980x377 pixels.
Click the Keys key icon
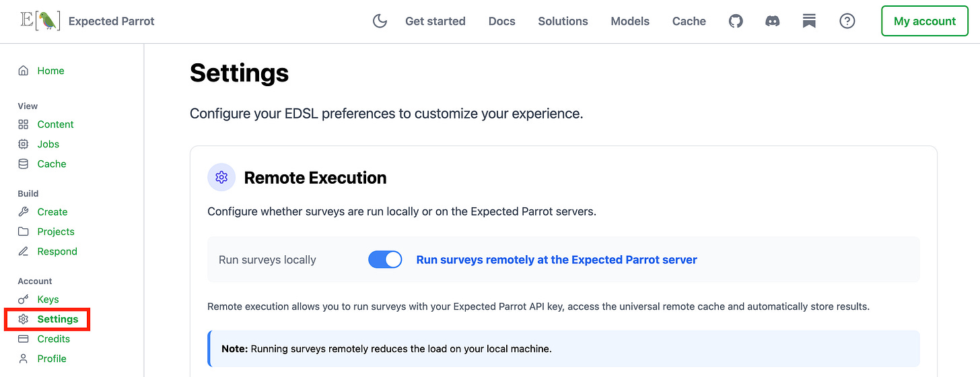pyautogui.click(x=24, y=299)
